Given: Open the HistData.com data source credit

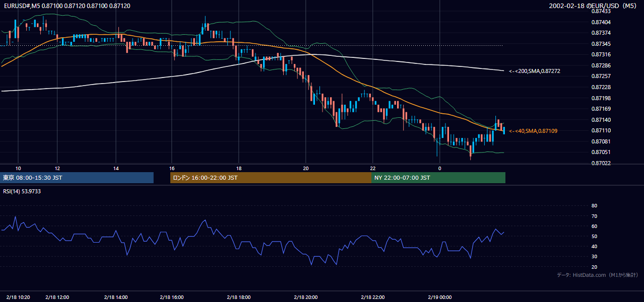Looking at the screenshot, I should 597,275.
